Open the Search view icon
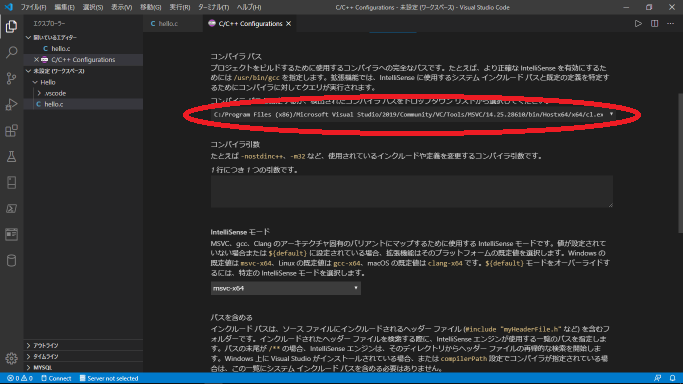Screen dimensions: 683x384 [11, 53]
